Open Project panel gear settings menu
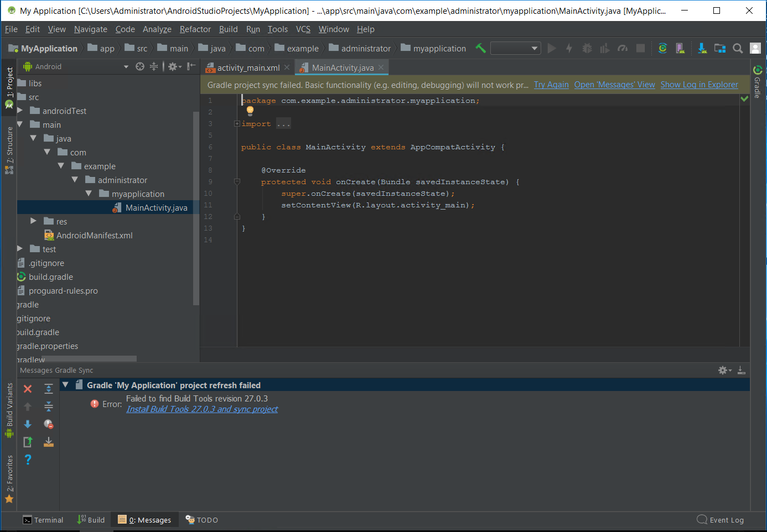Image resolution: width=767 pixels, height=532 pixels. coord(175,66)
